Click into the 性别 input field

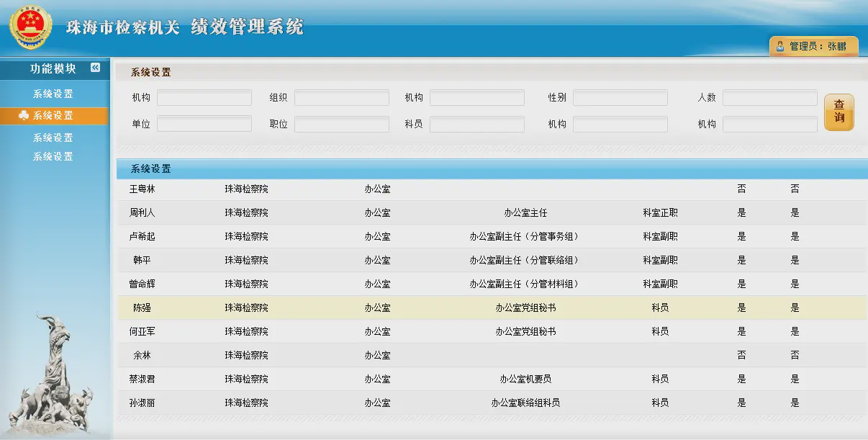620,97
